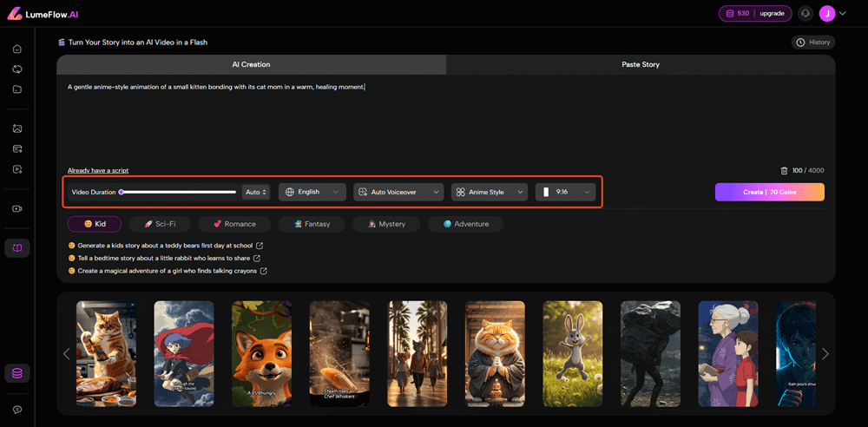Open the English language dropdown

click(x=312, y=192)
